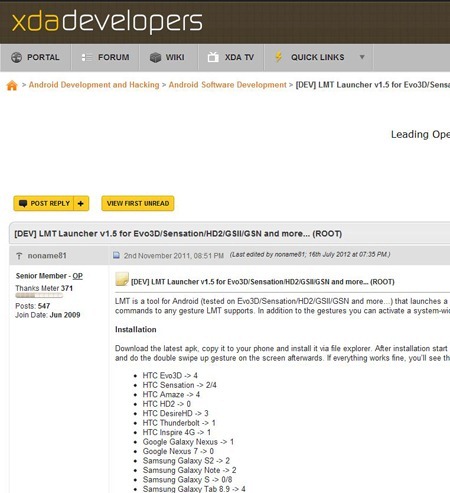450x493 pixels.
Task: Click the POST REPLY button
Action: click(x=44, y=203)
